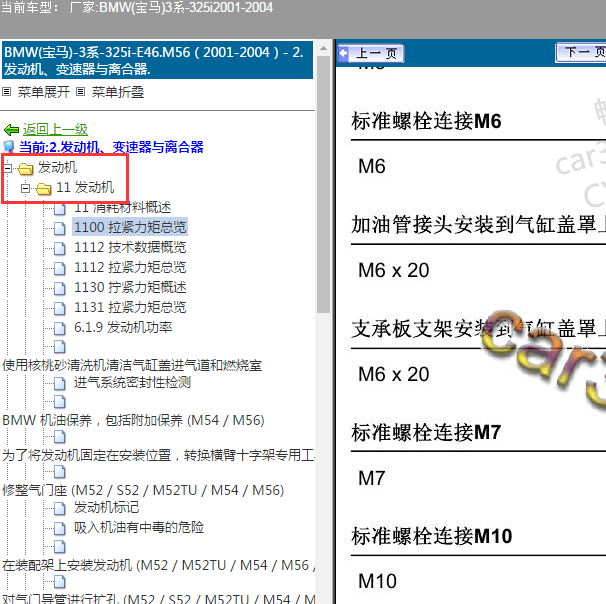Viewport: 606px width, 604px height.
Task: Open 1131 拉紧力矩总览 document
Action: click(130, 307)
